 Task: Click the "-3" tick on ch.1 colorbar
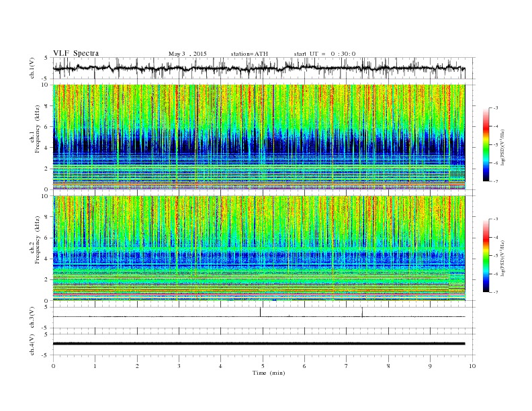[x=495, y=108]
